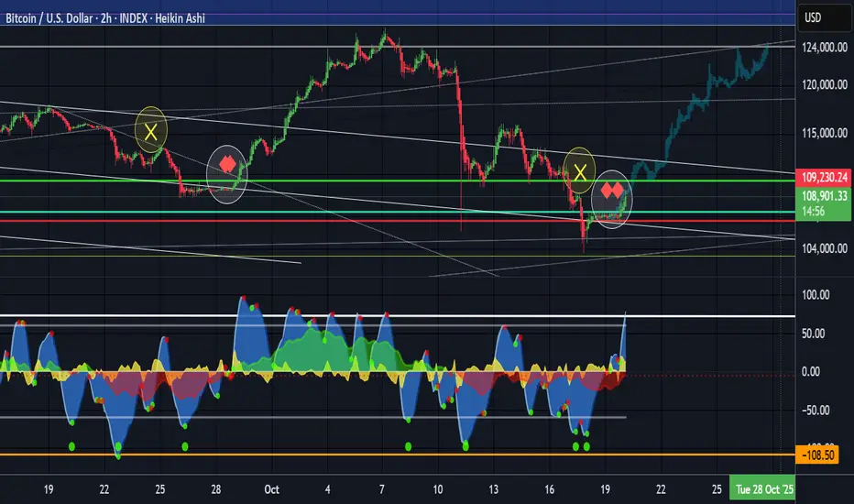Select the double red diamond marker near Oct 19
The image size is (854, 504).
pos(611,191)
